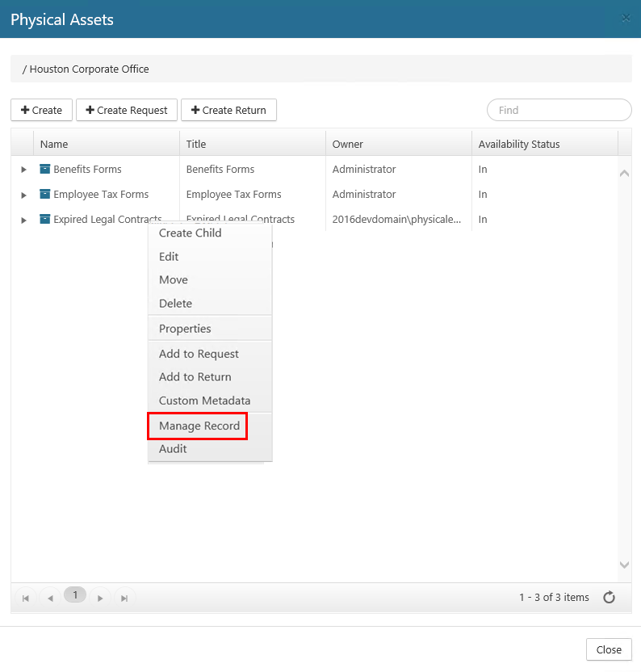Image resolution: width=641 pixels, height=672 pixels.
Task: Expand the Expired Legal Contracts row
Action: [23, 220]
